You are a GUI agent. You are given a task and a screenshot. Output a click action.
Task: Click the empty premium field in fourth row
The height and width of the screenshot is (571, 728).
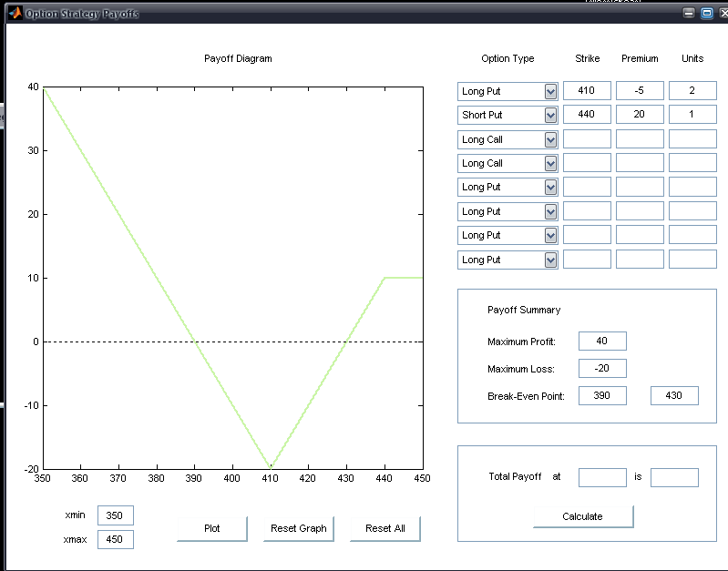[x=640, y=162]
